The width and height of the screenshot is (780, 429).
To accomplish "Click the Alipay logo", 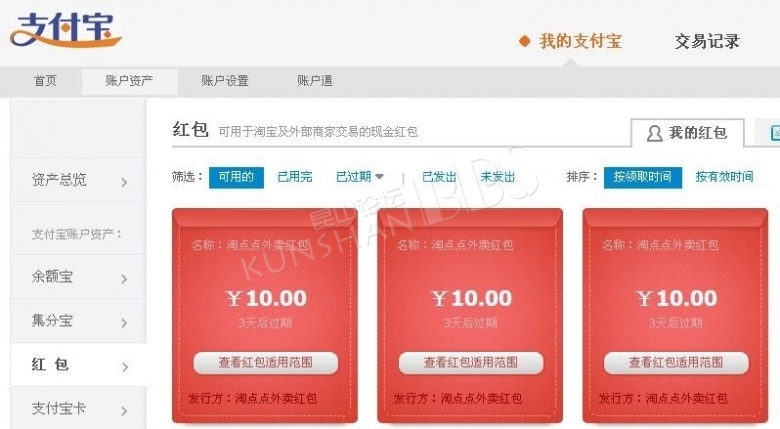I will tap(66, 30).
